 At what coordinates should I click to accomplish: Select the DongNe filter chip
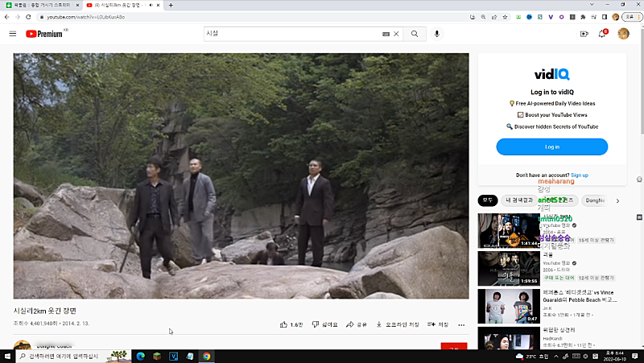pos(595,200)
